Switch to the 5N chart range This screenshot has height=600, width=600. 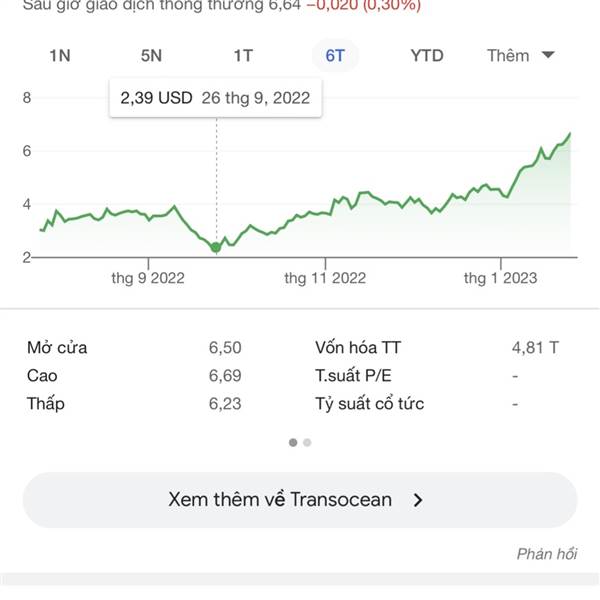[151, 56]
